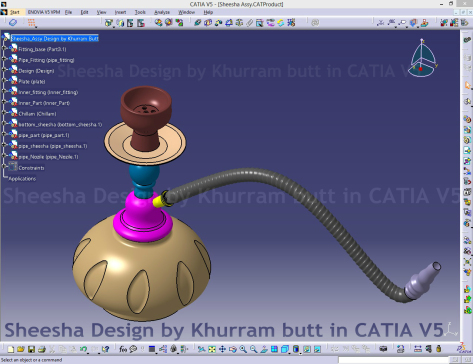Click the Isometric View cube icon

click(285, 349)
